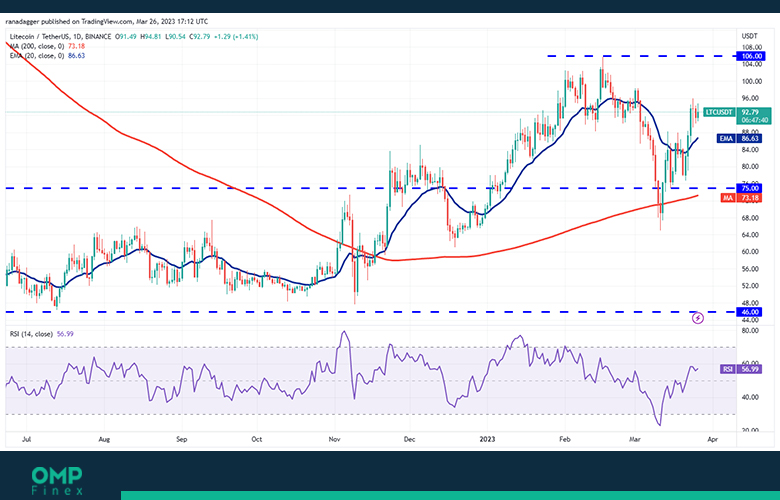780x500 pixels.
Task: Click the 2023 label on time axis
Action: tap(487, 439)
